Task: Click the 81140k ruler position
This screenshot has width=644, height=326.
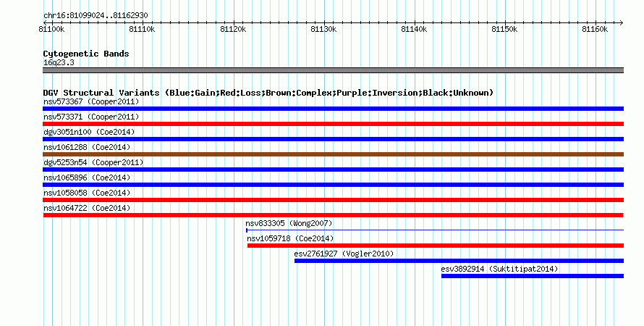Action: [x=414, y=29]
